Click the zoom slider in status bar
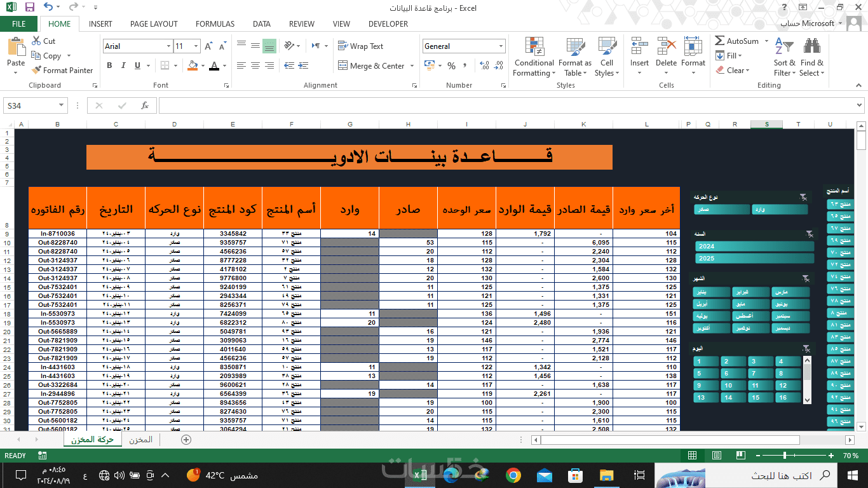Screen dimensions: 868x488 coord(785,456)
